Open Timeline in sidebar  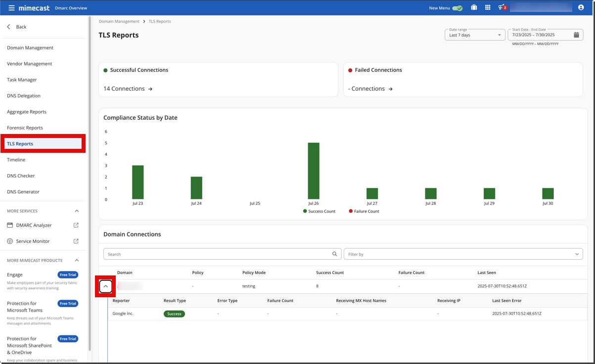(16, 160)
